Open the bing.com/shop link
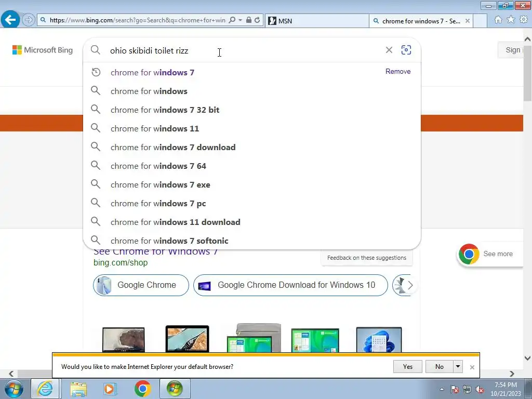Viewport: 532px width, 399px height. [x=121, y=262]
